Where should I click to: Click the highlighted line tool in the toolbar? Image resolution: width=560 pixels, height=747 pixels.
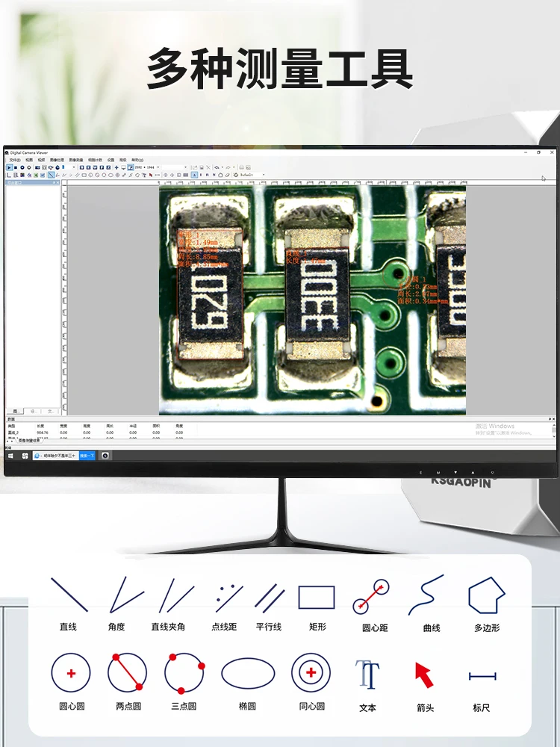[51, 175]
